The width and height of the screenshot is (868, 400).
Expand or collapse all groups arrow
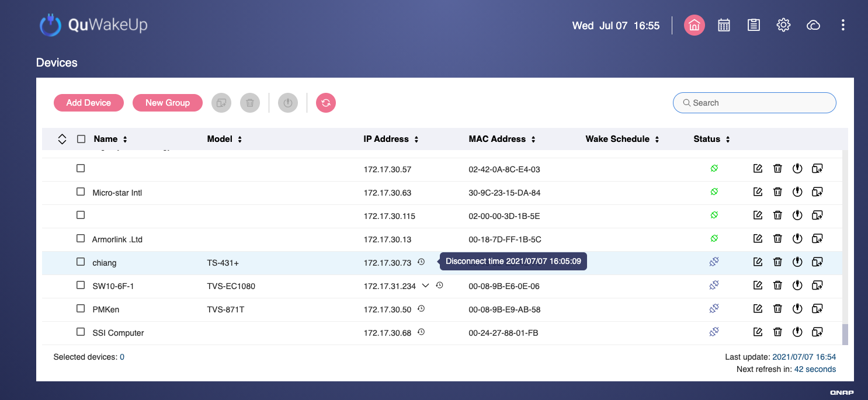pos(63,139)
